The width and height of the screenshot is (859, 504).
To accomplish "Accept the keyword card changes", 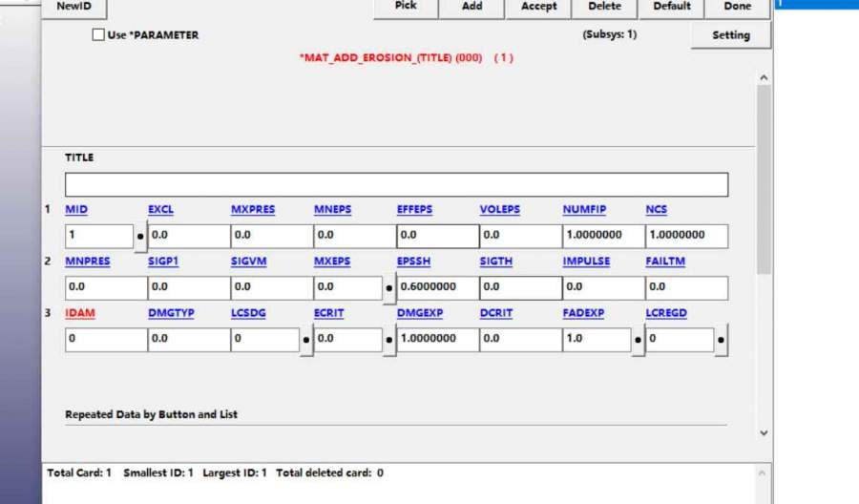I will coord(538,7).
